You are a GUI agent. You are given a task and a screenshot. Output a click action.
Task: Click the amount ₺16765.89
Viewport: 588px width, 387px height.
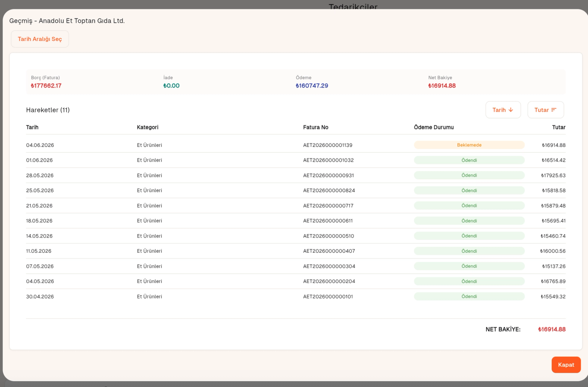(x=553, y=281)
